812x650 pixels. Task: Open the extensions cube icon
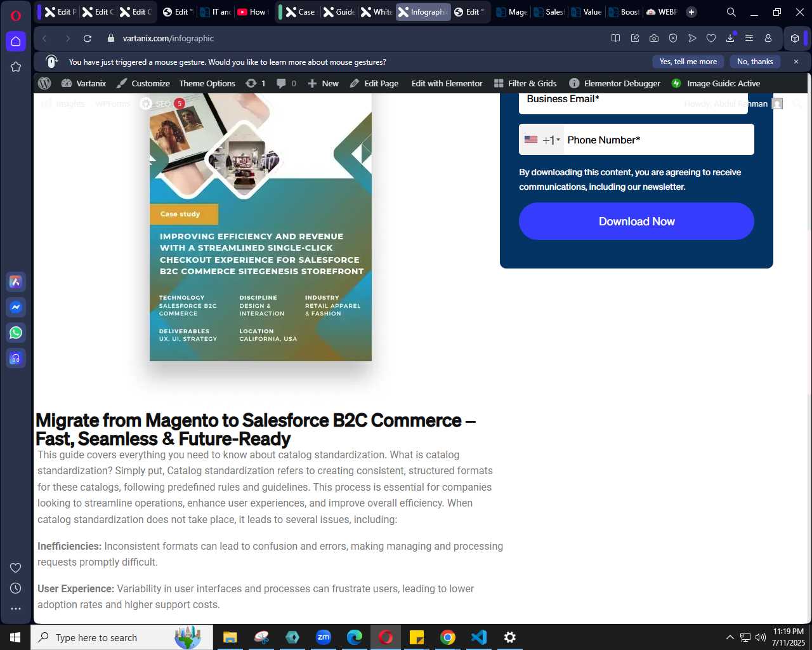[795, 39]
